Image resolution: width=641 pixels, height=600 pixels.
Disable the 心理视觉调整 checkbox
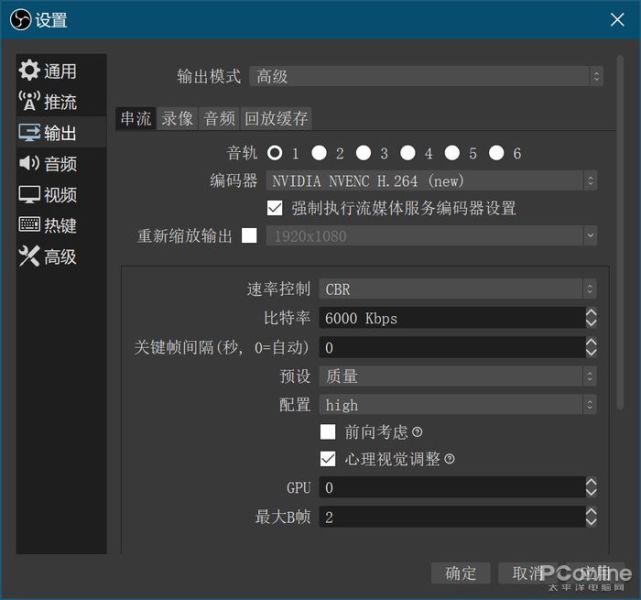[x=328, y=459]
